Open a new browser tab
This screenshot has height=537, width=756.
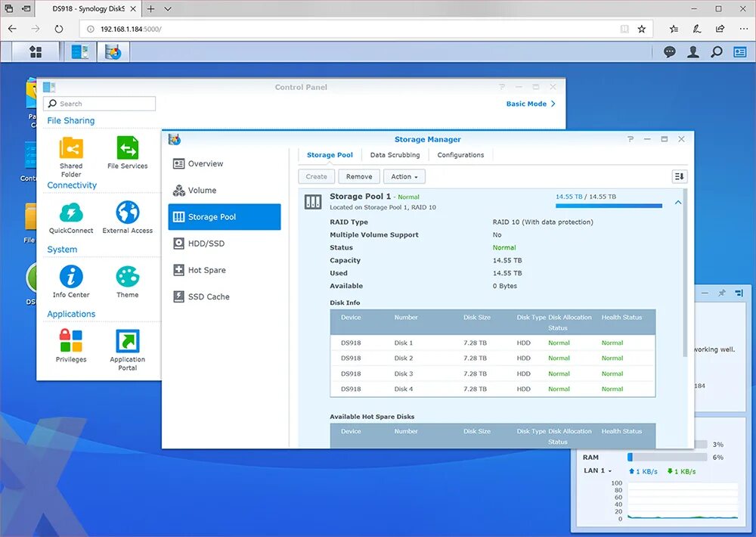[x=151, y=8]
